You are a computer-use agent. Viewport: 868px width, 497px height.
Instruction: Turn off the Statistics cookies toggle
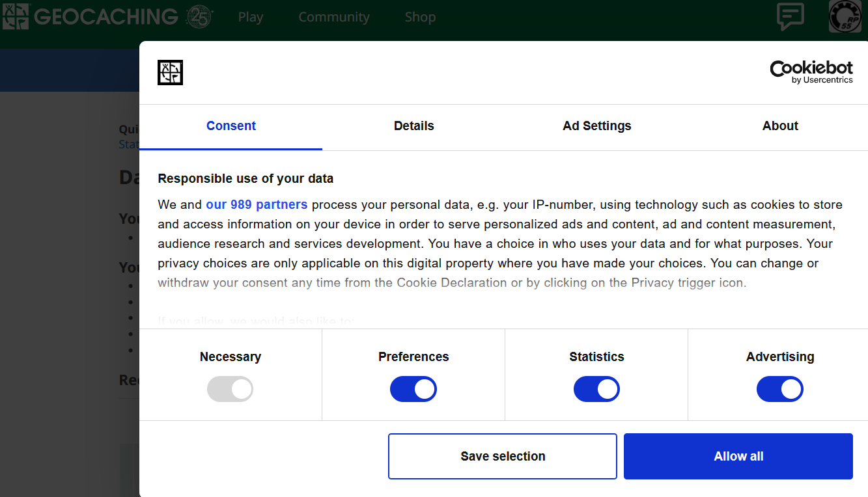596,389
